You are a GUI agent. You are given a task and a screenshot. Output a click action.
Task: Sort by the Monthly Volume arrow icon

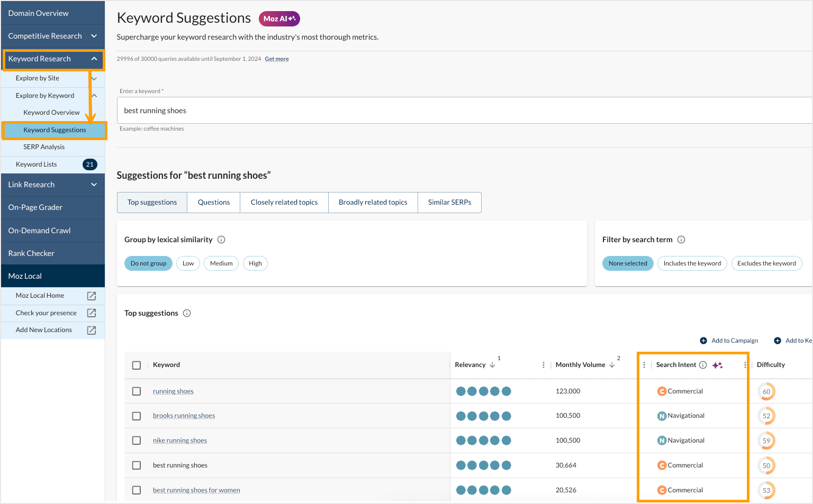point(612,365)
